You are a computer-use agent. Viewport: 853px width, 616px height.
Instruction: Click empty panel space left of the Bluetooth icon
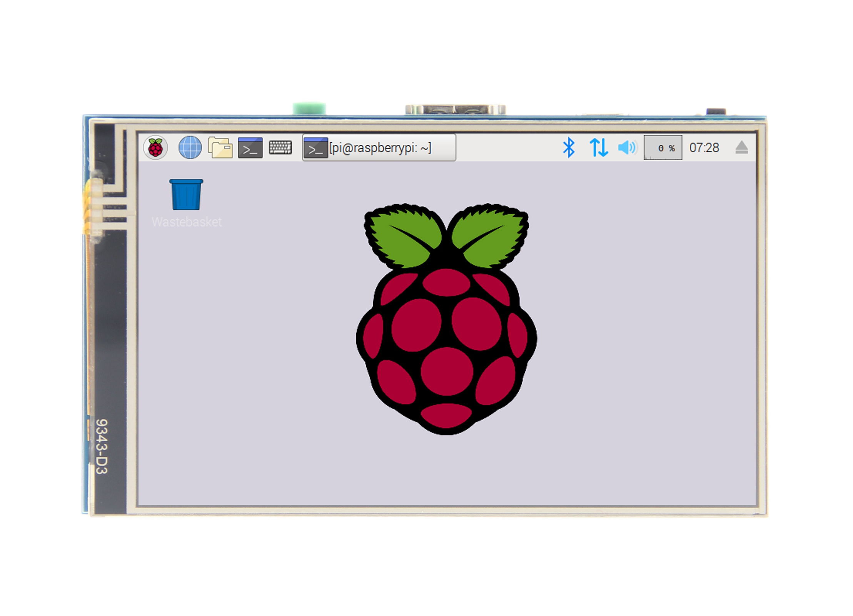coord(508,147)
